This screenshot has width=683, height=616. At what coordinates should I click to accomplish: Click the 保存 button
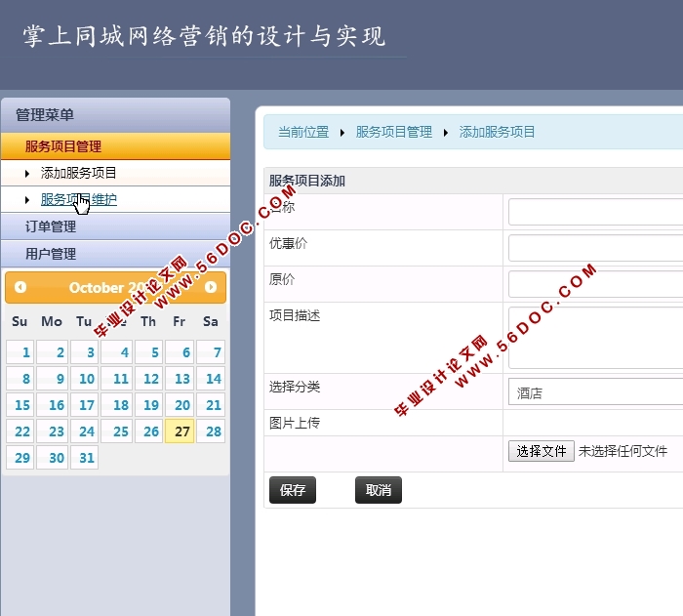(x=293, y=490)
